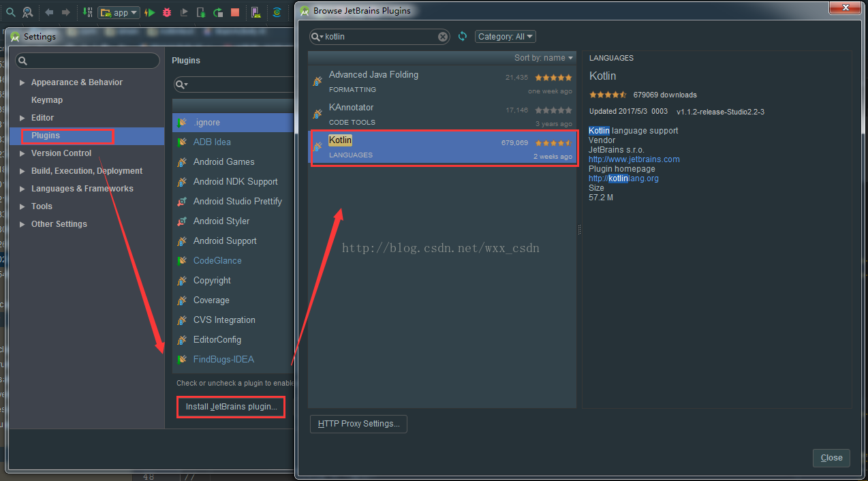The width and height of the screenshot is (868, 481).
Task: Click the Replace icon in main toolbar
Action: tap(28, 12)
